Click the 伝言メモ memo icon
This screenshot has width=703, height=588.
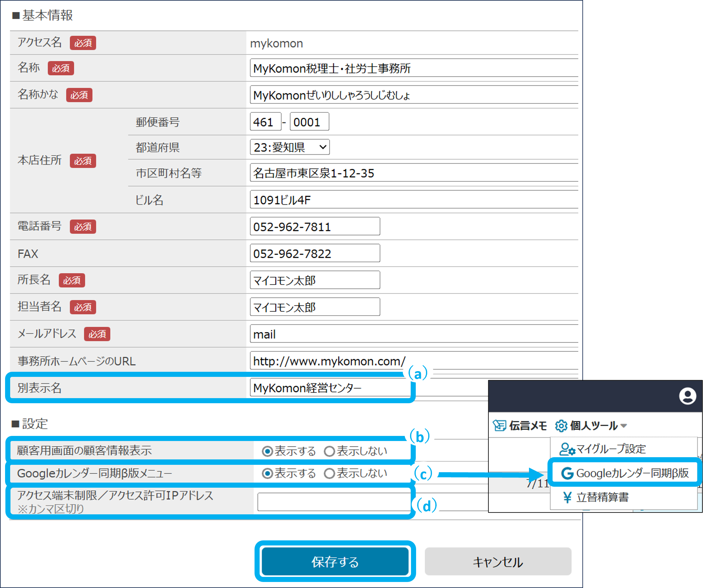tap(500, 425)
